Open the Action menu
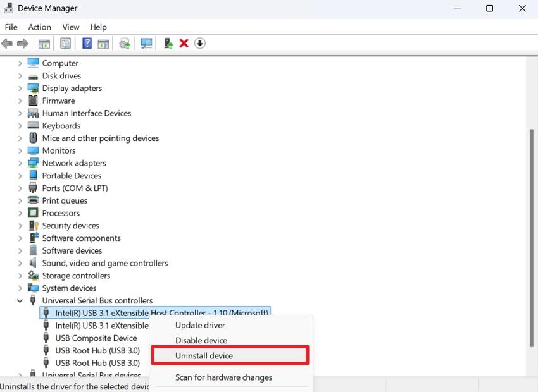538x392 pixels. (x=39, y=27)
